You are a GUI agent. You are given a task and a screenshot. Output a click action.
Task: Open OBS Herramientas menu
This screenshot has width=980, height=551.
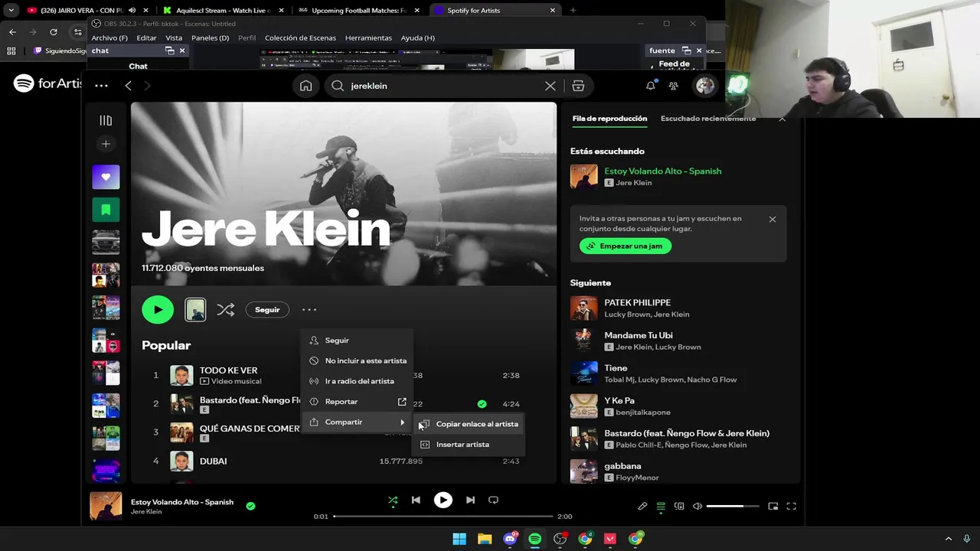click(368, 37)
